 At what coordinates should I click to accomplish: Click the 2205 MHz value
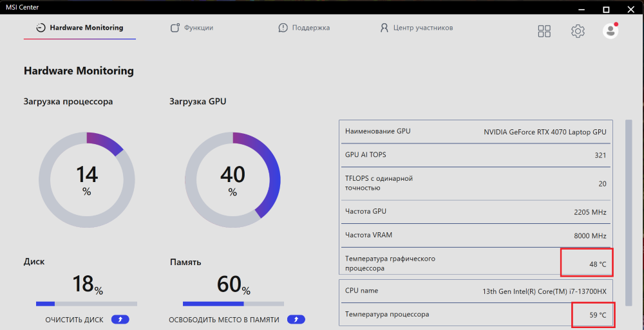click(590, 213)
